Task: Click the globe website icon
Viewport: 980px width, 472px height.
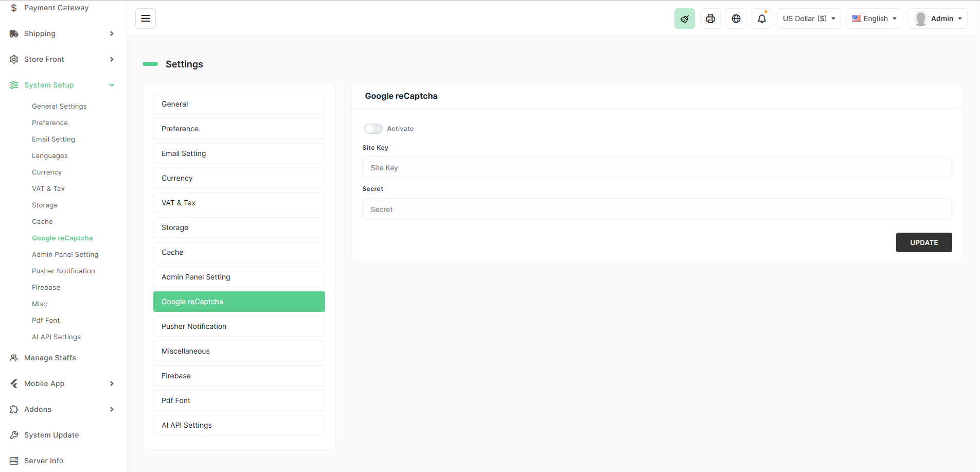Action: 736,19
